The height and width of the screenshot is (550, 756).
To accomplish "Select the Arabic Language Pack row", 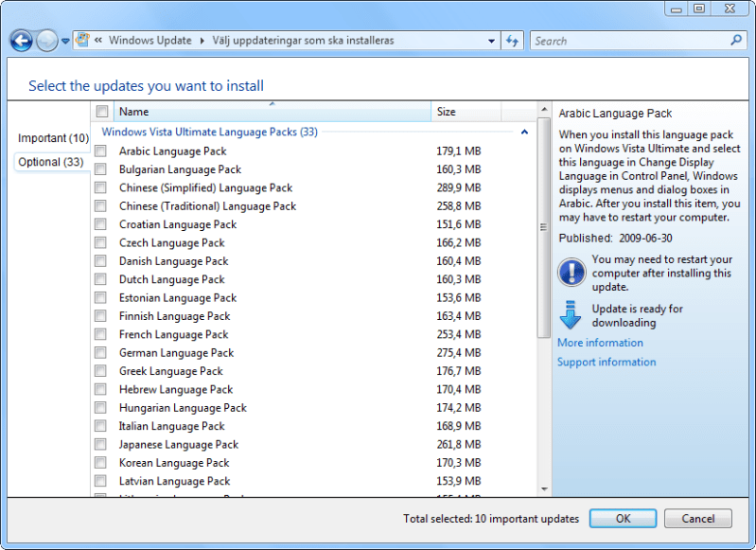I will (313, 151).
